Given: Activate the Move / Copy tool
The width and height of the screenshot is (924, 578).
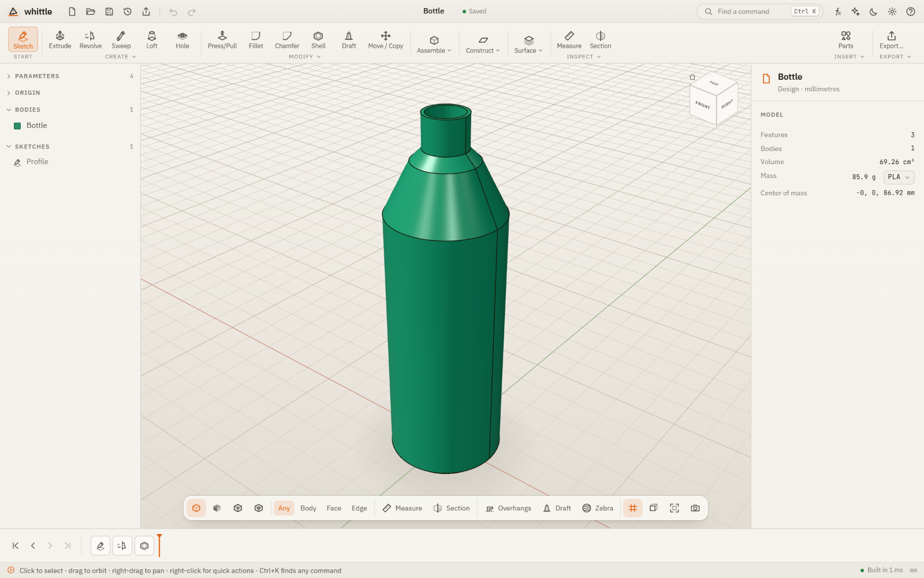Looking at the screenshot, I should 386,39.
